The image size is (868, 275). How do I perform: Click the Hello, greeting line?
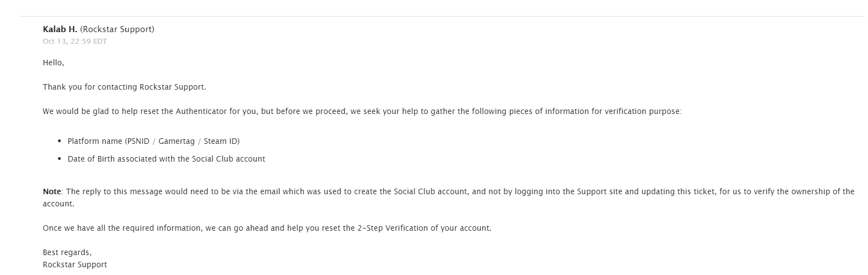tap(53, 63)
